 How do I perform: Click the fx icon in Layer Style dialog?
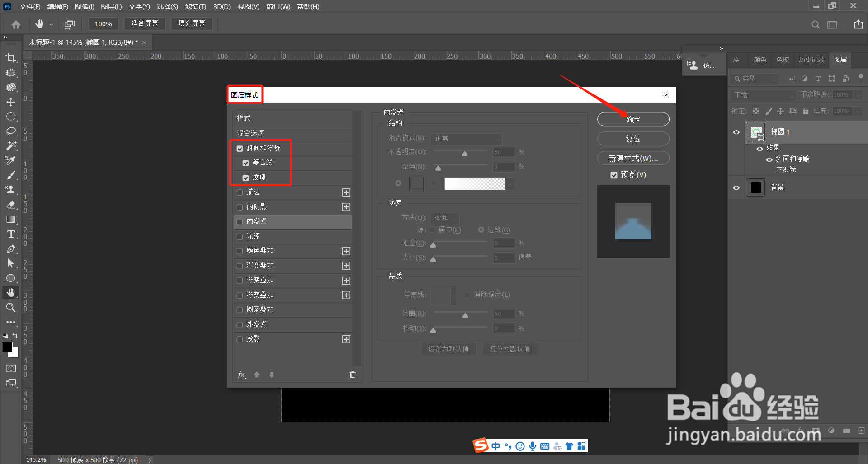pyautogui.click(x=242, y=375)
